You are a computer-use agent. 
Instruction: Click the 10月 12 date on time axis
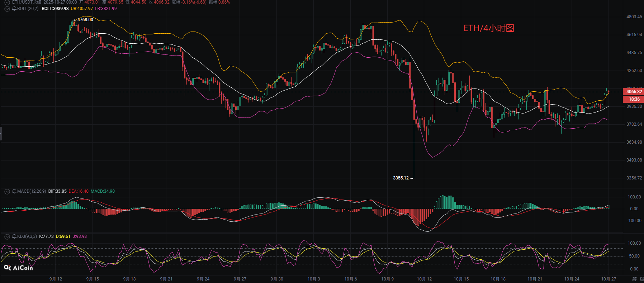(424, 279)
